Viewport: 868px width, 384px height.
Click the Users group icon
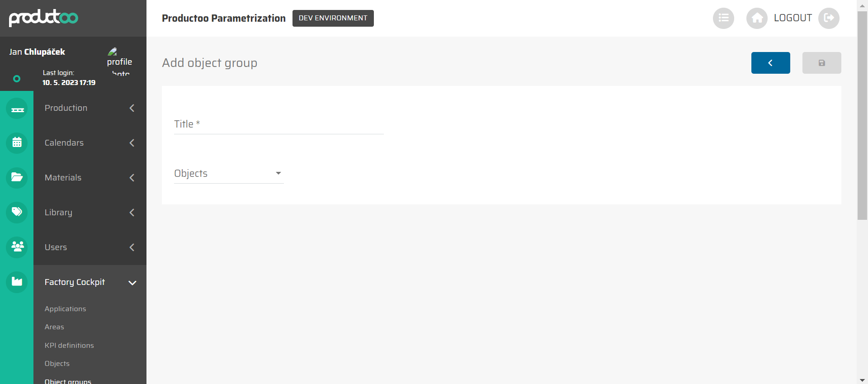click(17, 247)
